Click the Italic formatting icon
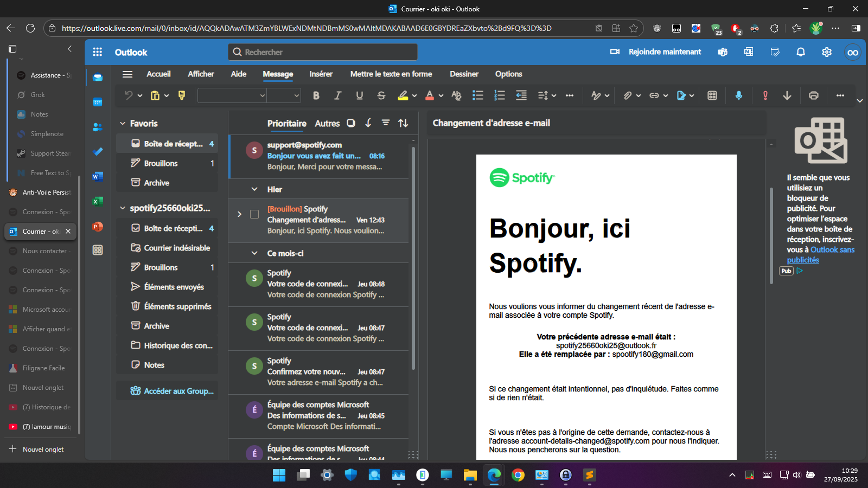This screenshot has width=868, height=488. point(337,95)
